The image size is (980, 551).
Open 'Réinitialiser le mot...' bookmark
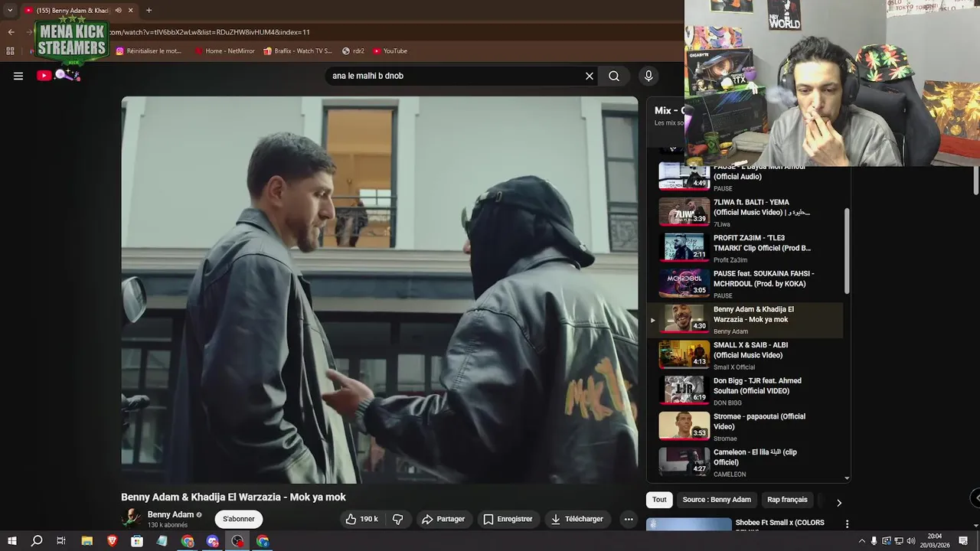(x=149, y=51)
